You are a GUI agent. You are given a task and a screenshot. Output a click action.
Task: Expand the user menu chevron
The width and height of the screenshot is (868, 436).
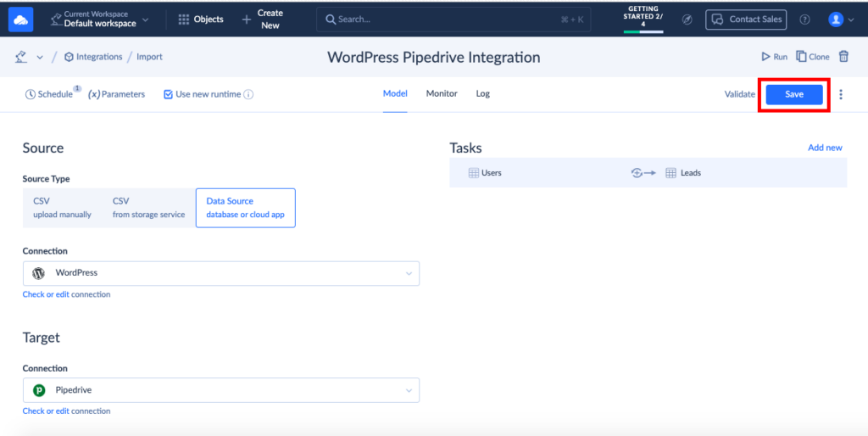(x=851, y=20)
